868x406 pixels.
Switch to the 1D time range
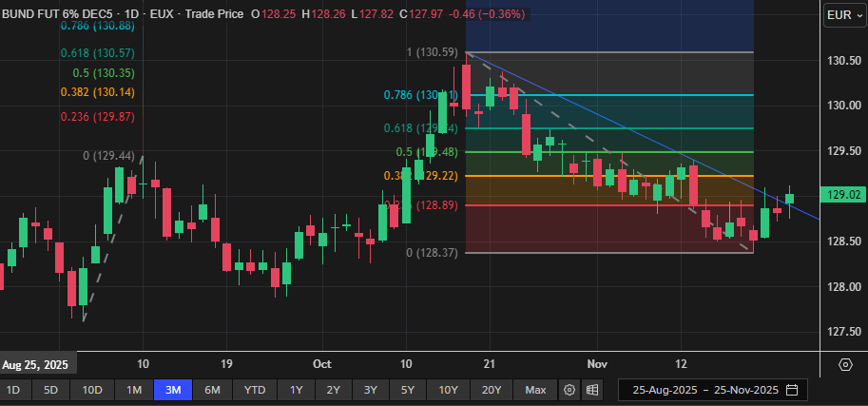pos(14,390)
